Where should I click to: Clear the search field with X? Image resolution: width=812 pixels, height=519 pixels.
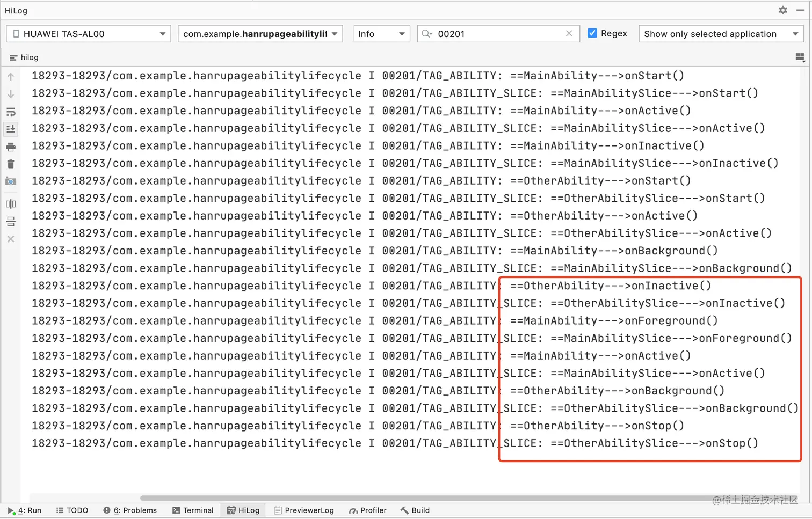coord(569,34)
